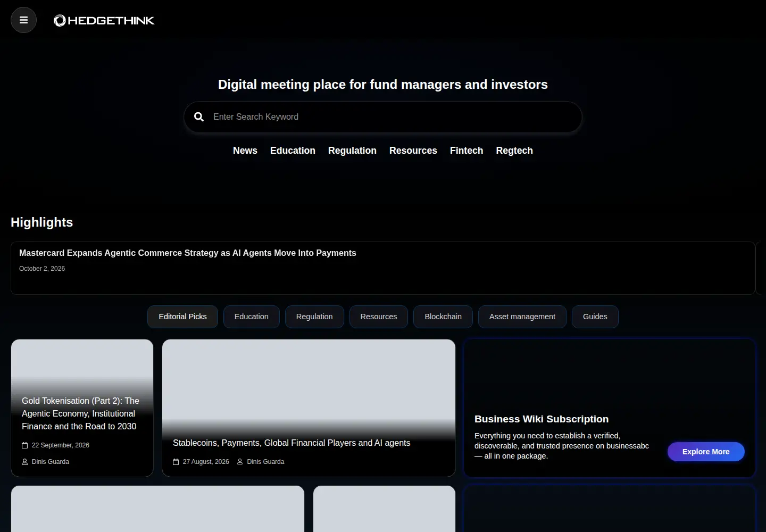This screenshot has height=532, width=766.
Task: Switch to the Regulation filter tab
Action: pos(314,317)
